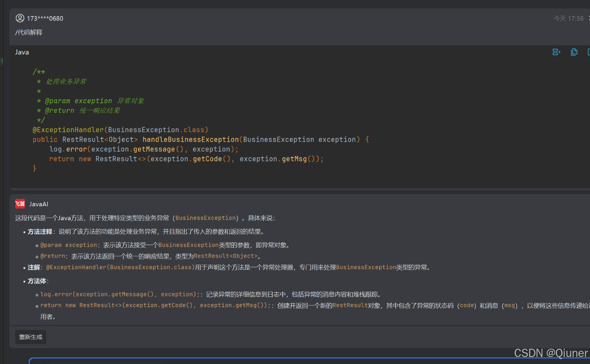The width and height of the screenshot is (590, 364).
Task: Click the log.error line in the code block
Action: pos(144,149)
